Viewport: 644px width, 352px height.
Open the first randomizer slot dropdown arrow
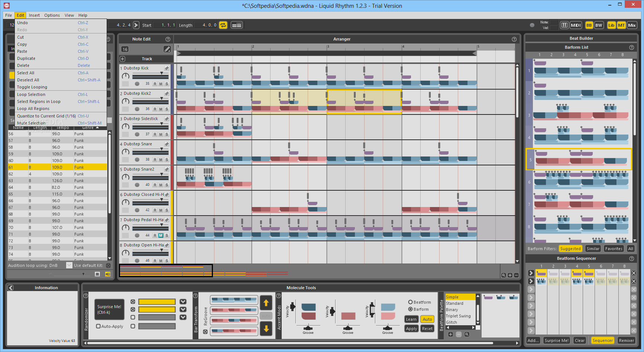(183, 301)
